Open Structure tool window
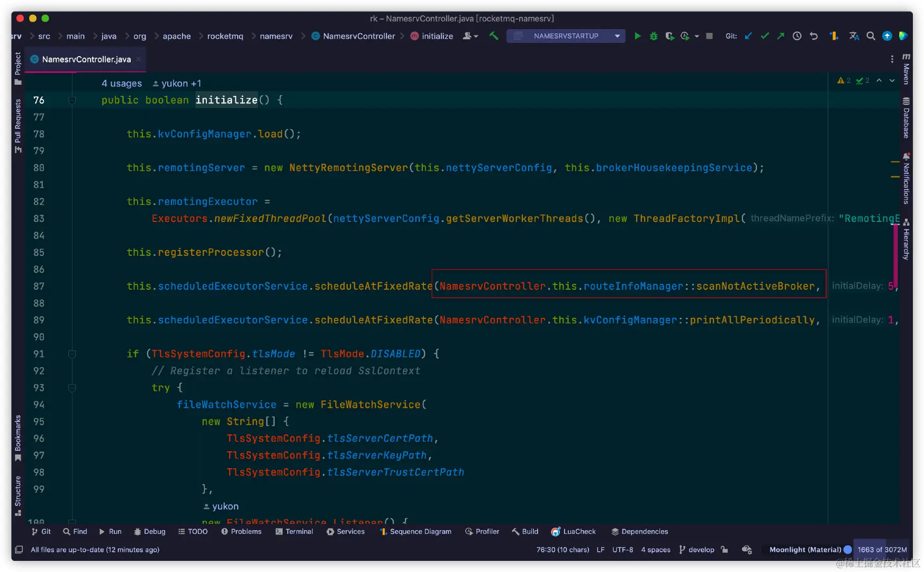The height and width of the screenshot is (572, 924). [18, 496]
